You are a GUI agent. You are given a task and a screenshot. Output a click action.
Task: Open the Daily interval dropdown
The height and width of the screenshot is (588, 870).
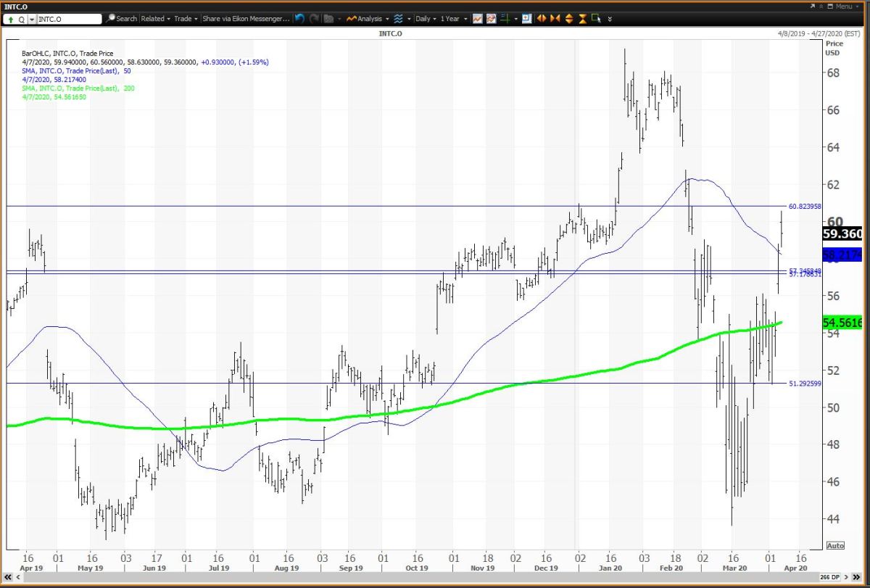click(426, 18)
